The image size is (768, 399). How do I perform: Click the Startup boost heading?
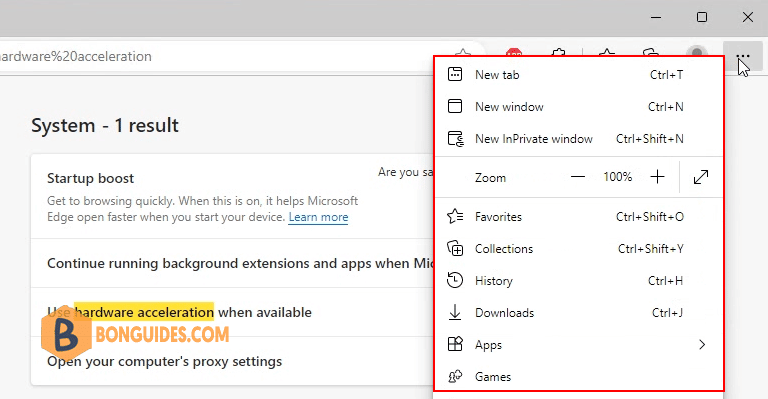click(90, 178)
